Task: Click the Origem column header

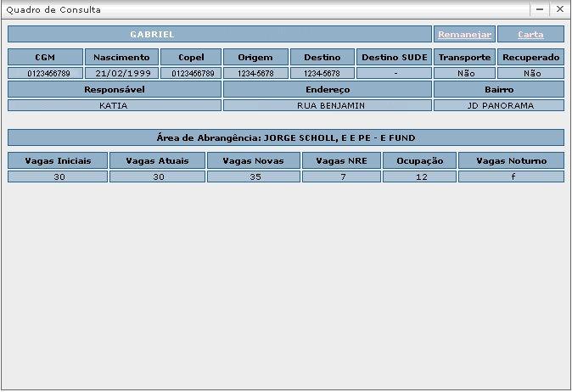Action: (x=255, y=57)
